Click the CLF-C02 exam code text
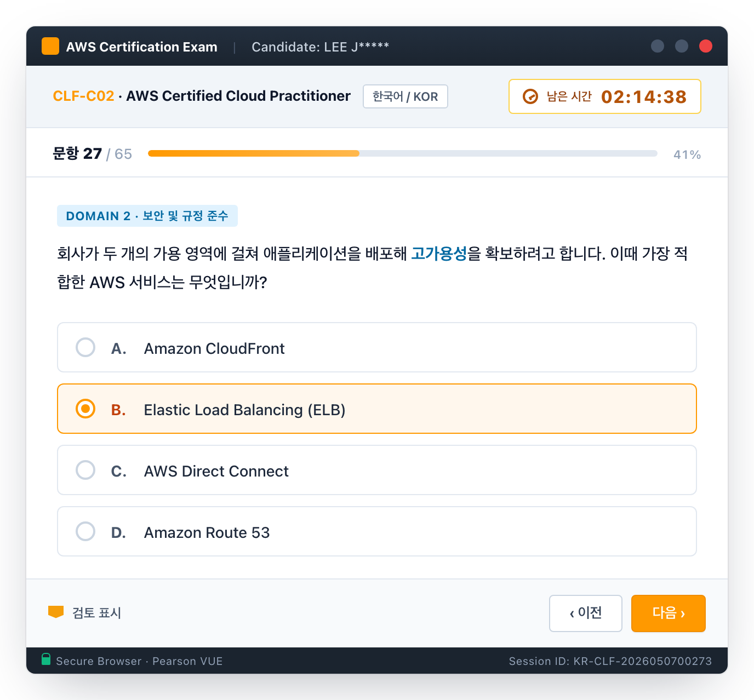This screenshot has height=700, width=754. 83,96
